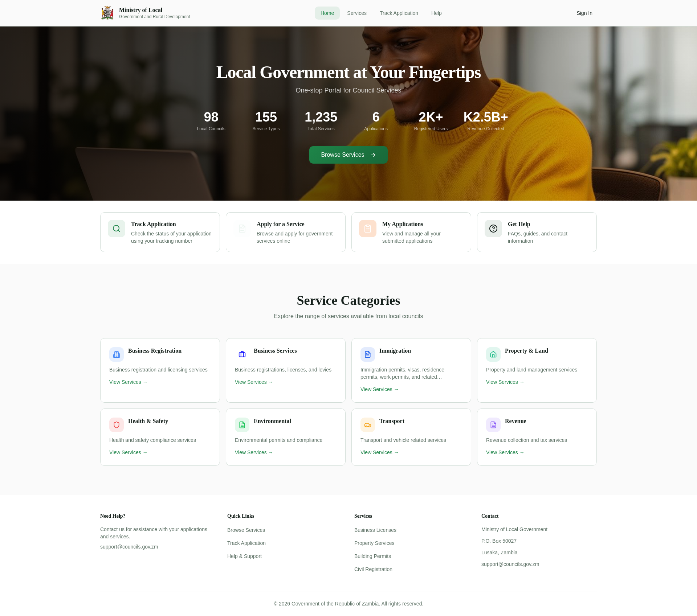Click footer Help & Support link

click(244, 556)
